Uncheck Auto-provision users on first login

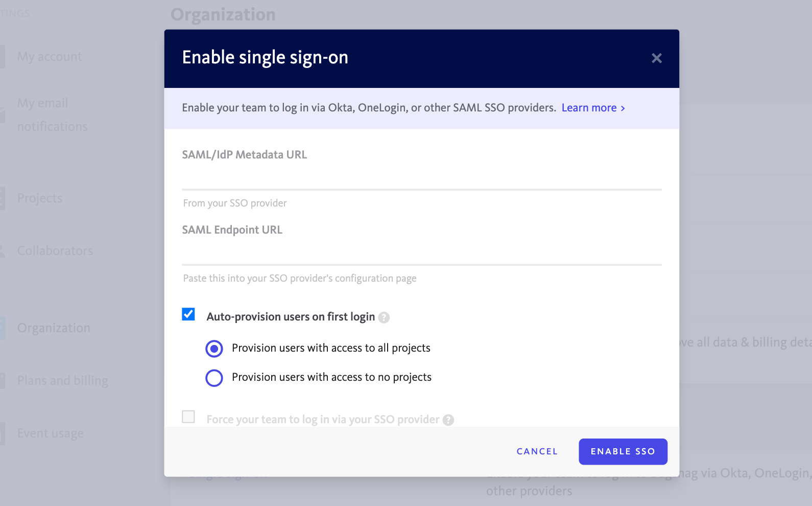click(188, 314)
